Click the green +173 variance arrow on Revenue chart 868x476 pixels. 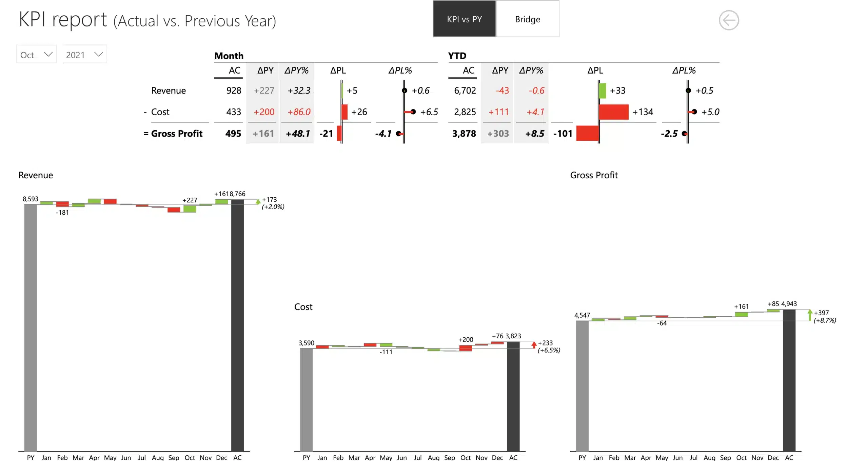point(259,201)
